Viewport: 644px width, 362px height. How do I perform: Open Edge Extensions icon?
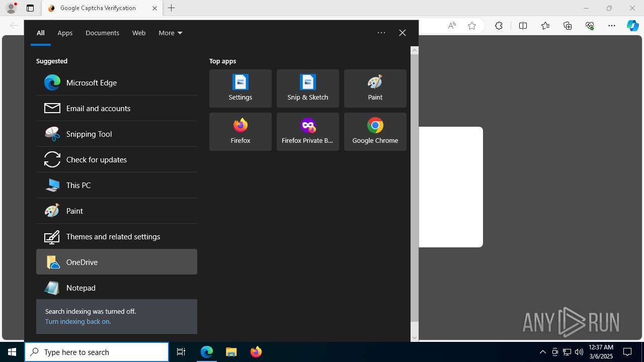(x=499, y=26)
